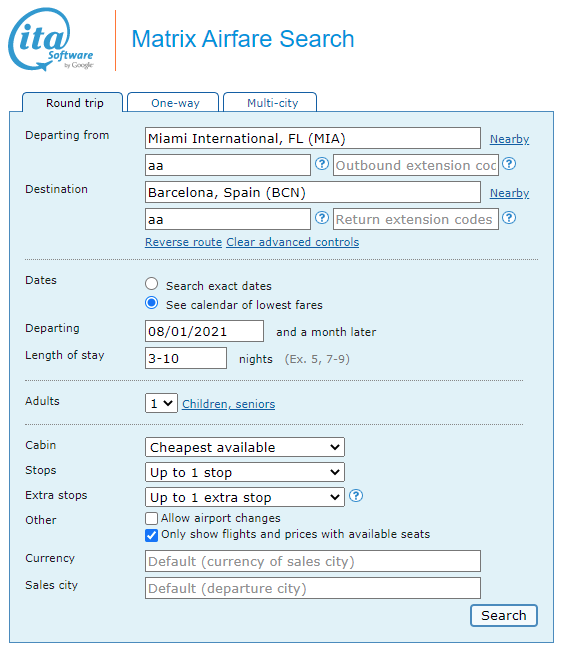The width and height of the screenshot is (564, 659).
Task: Click the Reverse route link
Action: point(184,243)
